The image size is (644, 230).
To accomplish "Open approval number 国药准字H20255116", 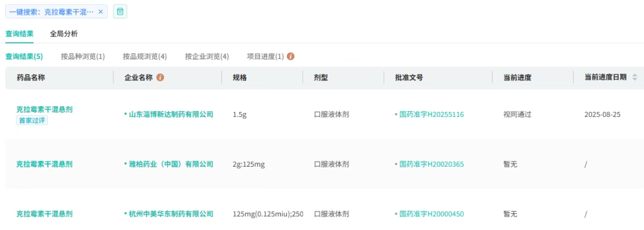I will [432, 114].
